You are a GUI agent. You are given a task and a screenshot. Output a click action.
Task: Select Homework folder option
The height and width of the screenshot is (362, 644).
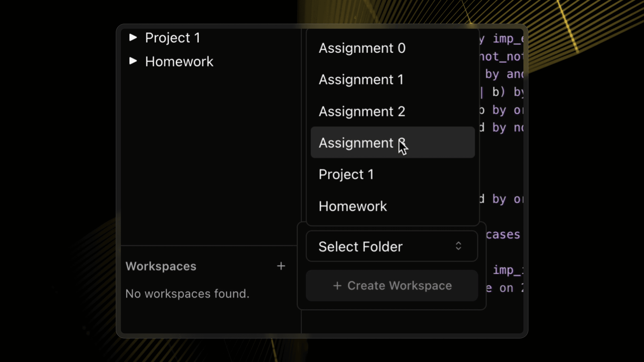point(352,206)
